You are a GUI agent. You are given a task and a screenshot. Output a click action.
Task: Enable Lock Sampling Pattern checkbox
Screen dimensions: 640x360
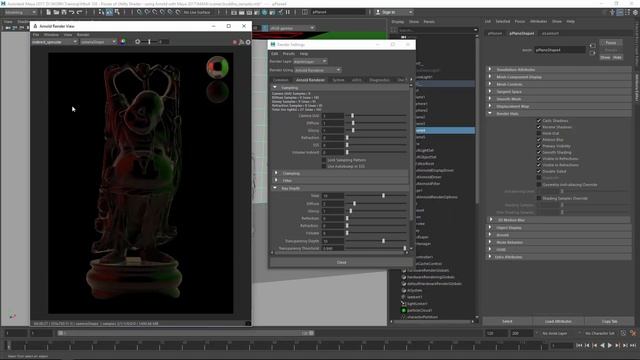[x=324, y=160]
